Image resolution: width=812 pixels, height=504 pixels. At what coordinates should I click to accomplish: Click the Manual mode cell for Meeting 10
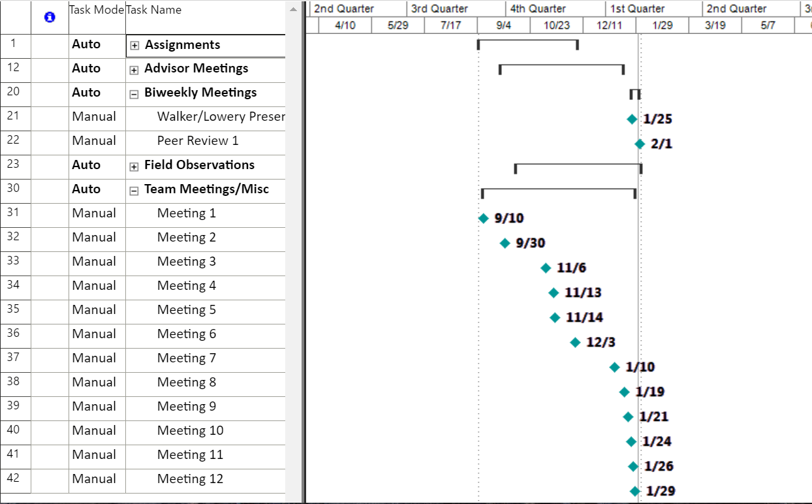tap(95, 431)
